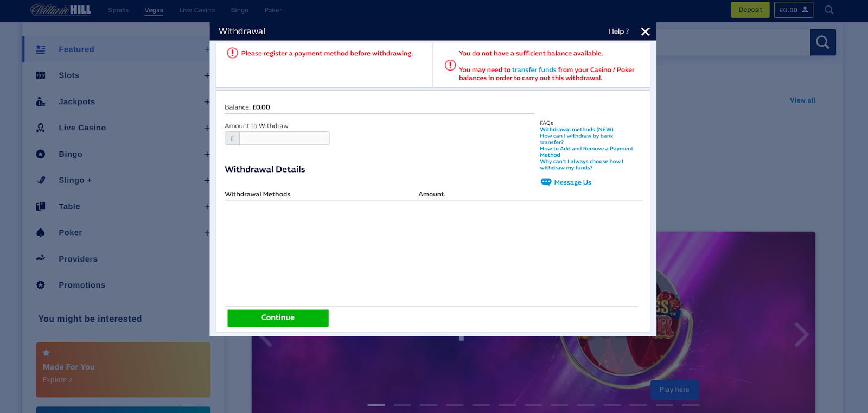This screenshot has width=868, height=413.
Task: Select the last carousel slide indicator
Action: [x=690, y=405]
